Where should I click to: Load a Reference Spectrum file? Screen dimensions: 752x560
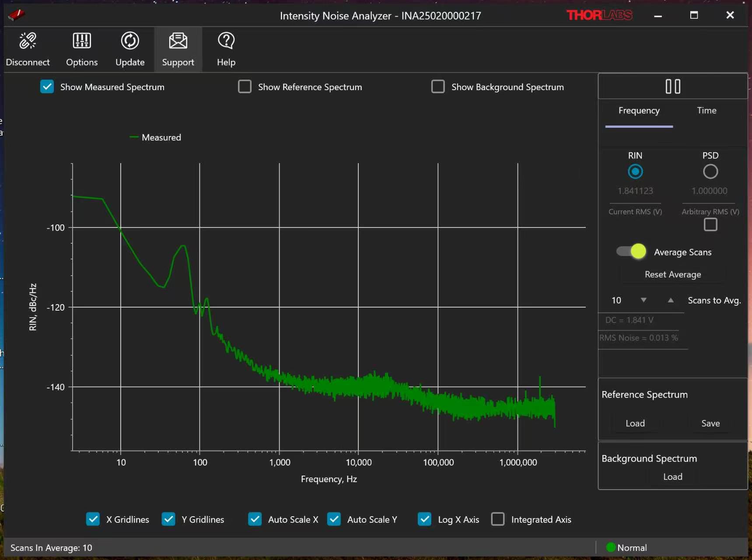click(635, 423)
